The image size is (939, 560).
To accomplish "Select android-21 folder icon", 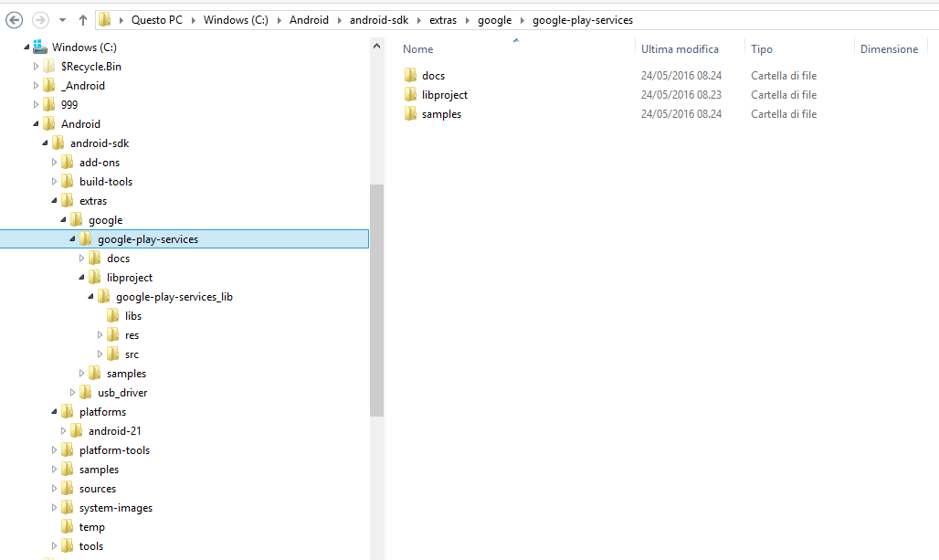I will [x=77, y=430].
